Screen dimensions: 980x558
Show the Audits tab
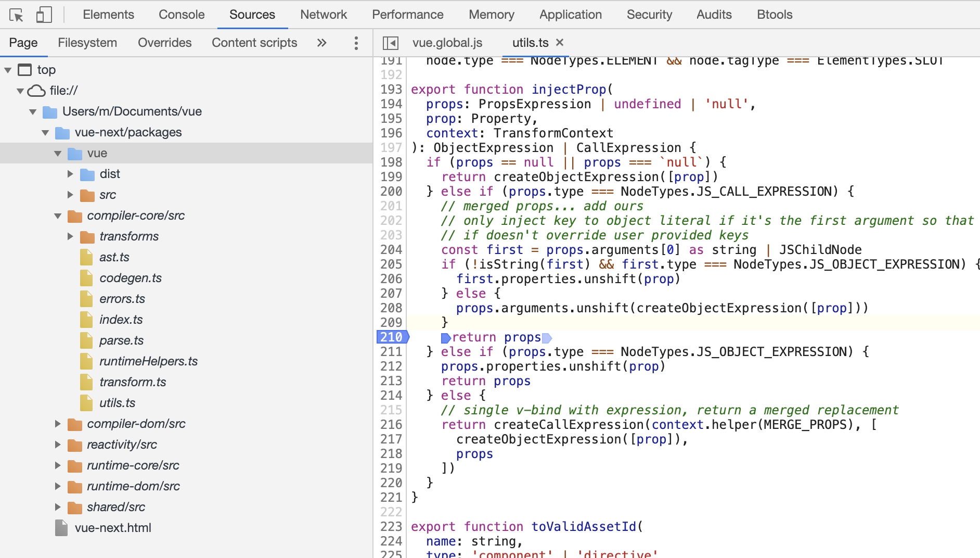point(714,15)
